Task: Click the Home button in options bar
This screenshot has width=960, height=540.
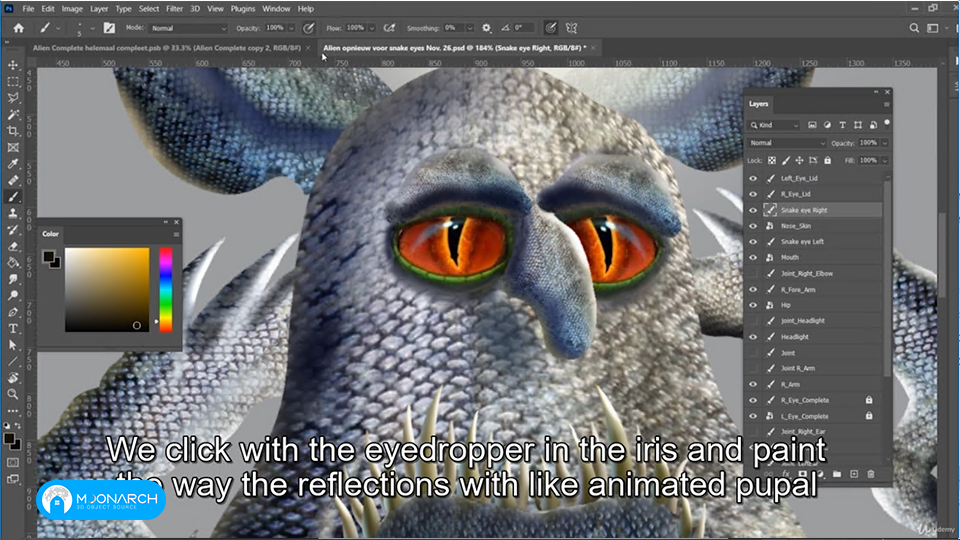Action: [x=19, y=28]
